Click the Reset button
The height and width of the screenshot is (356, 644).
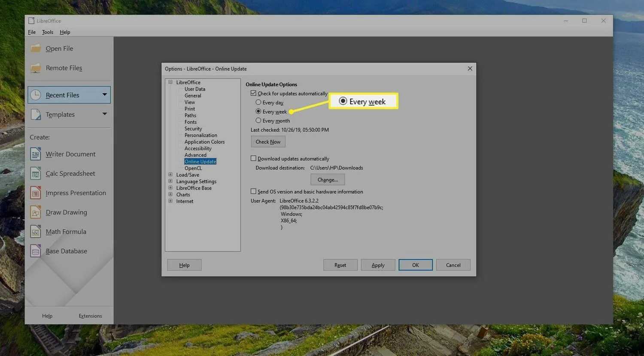pyautogui.click(x=340, y=265)
